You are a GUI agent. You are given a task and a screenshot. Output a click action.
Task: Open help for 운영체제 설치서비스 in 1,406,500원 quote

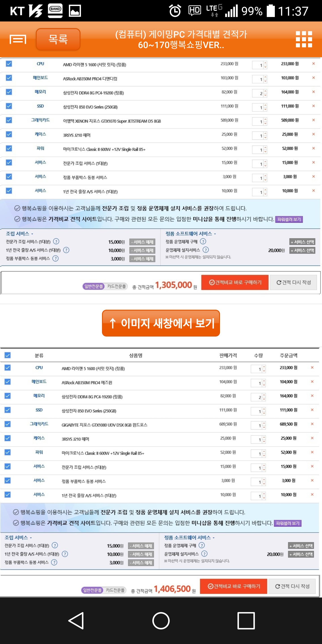[205, 554]
